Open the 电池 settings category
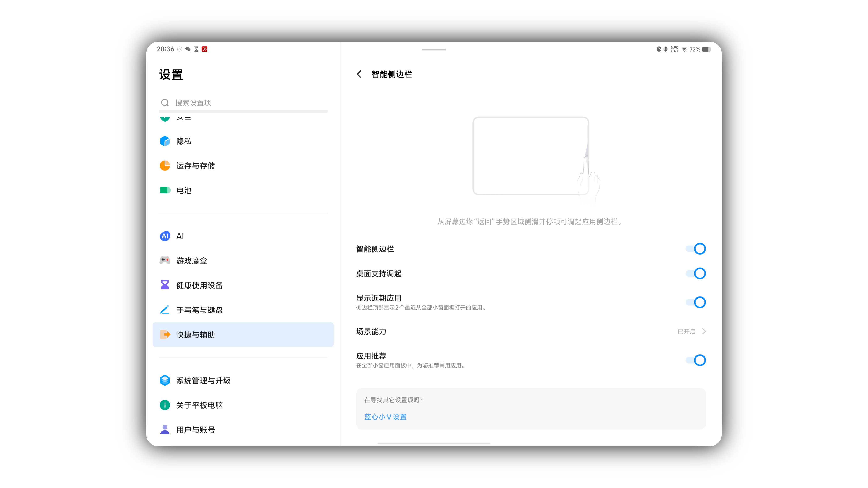 (243, 190)
